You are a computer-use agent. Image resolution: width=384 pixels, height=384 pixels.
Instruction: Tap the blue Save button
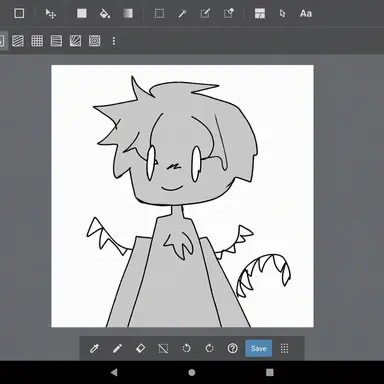[258, 349]
